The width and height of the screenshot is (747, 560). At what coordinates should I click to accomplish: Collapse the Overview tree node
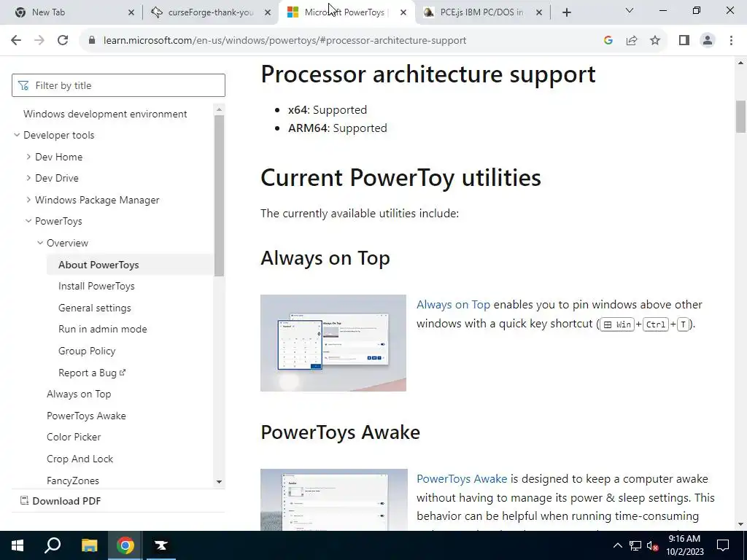tap(40, 243)
